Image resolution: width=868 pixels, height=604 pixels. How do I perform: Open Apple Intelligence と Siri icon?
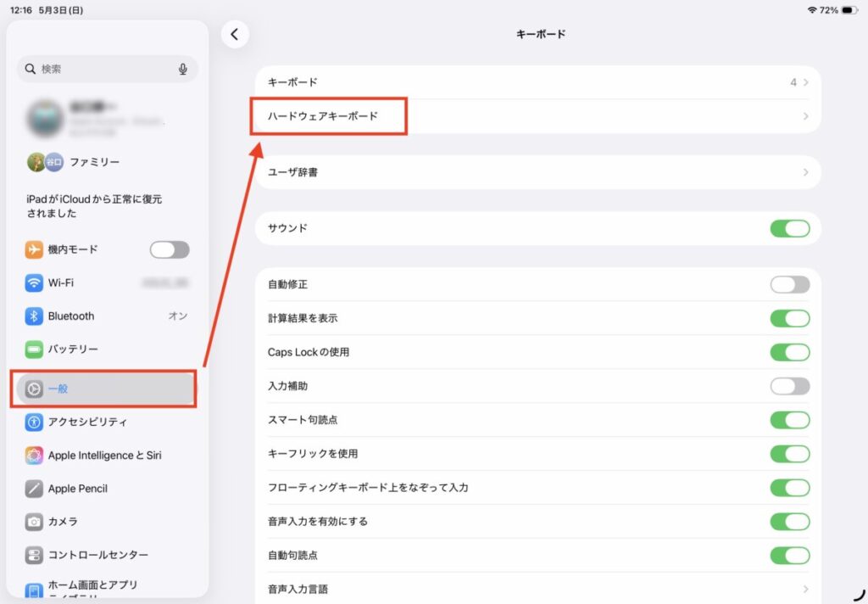(x=34, y=456)
